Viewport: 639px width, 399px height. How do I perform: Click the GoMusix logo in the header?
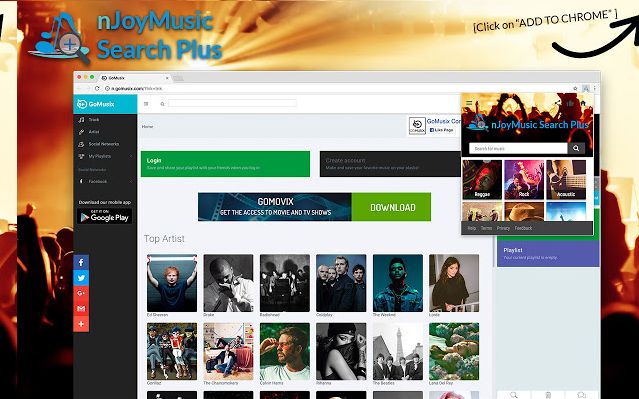96,104
